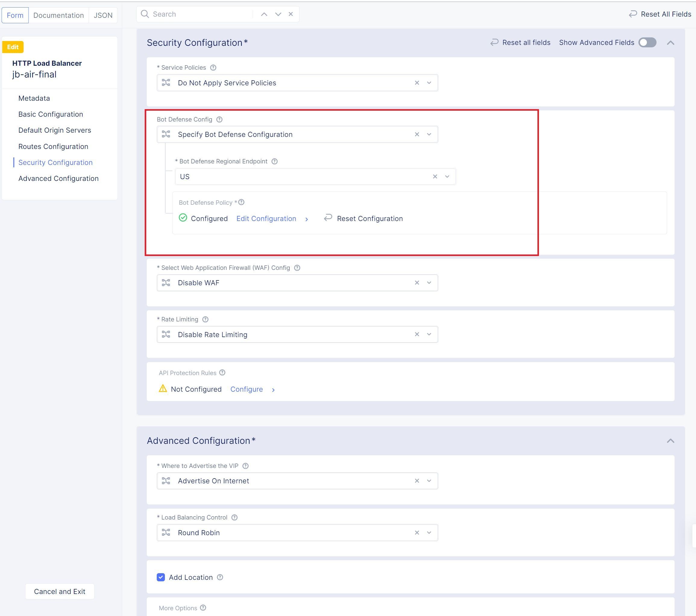Click help icon next to Rate Limiting
The height and width of the screenshot is (616, 696).
[x=205, y=319]
